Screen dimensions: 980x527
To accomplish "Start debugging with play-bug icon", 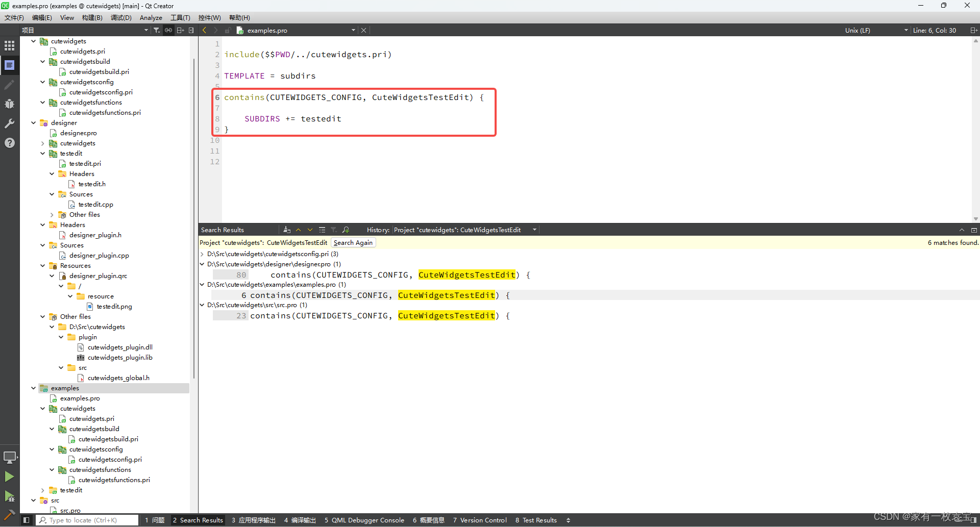I will [9, 496].
